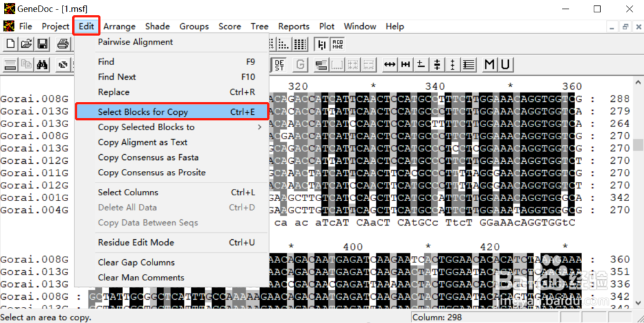Click the New document toolbar icon

[x=10, y=44]
